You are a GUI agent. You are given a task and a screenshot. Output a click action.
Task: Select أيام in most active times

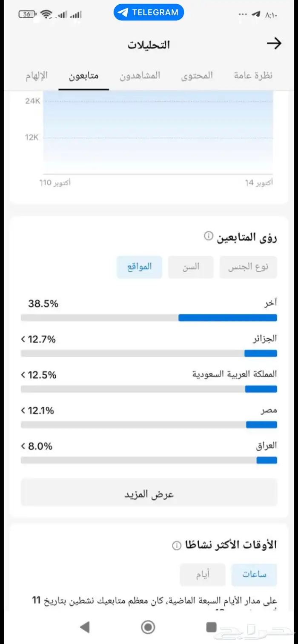[x=202, y=575]
